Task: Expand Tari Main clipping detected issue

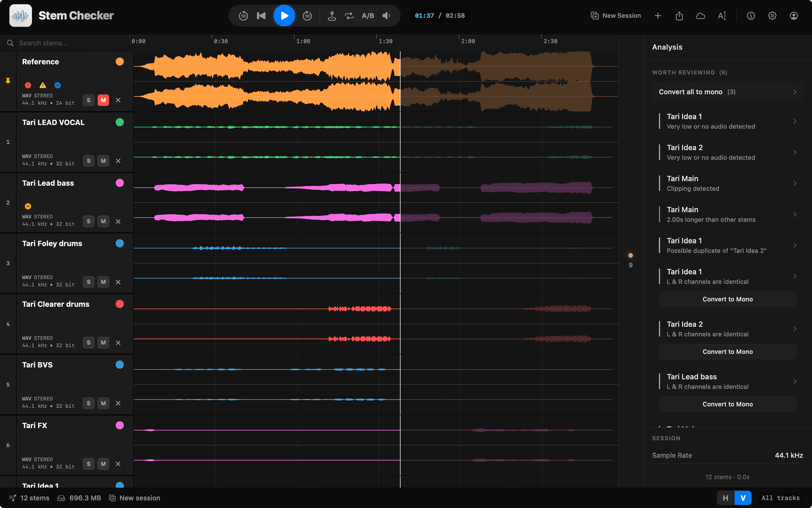Action: (x=727, y=184)
